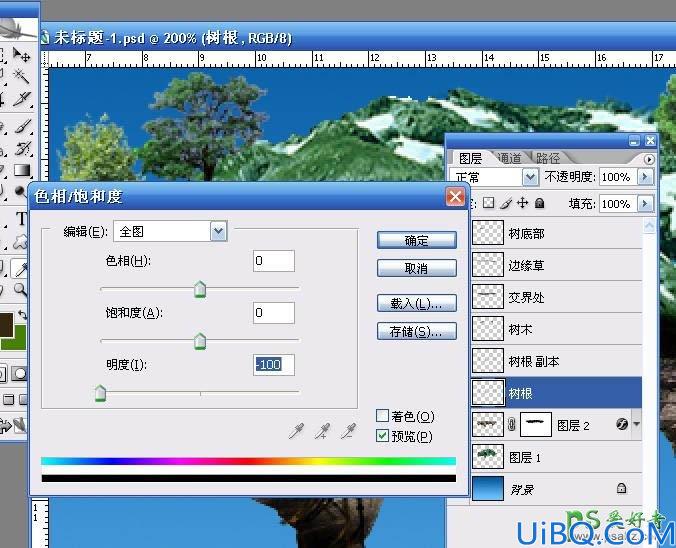
Task: Click the layer style icon on 图层 2
Action: [622, 424]
